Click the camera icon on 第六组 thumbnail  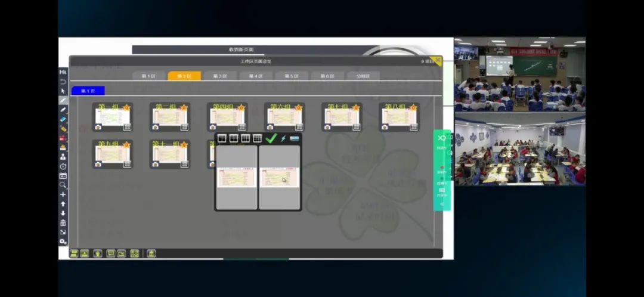[270, 127]
